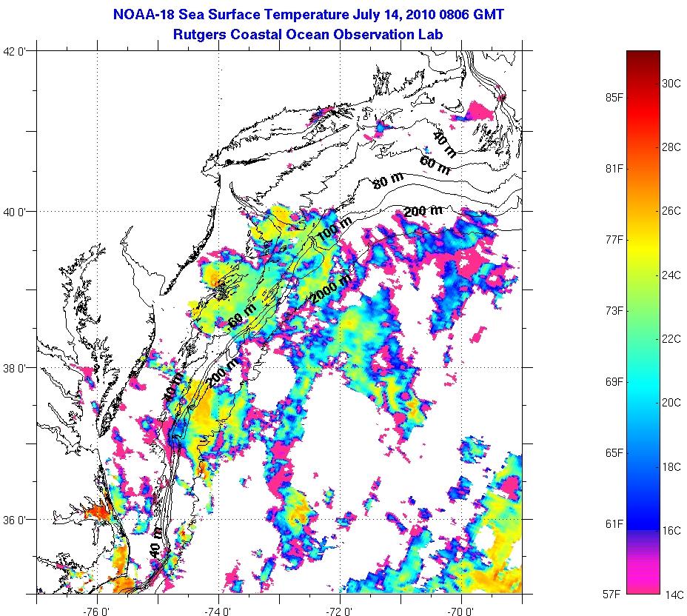Click the '85F' colorbar label
Screen dimensions: 687x616
pos(614,97)
